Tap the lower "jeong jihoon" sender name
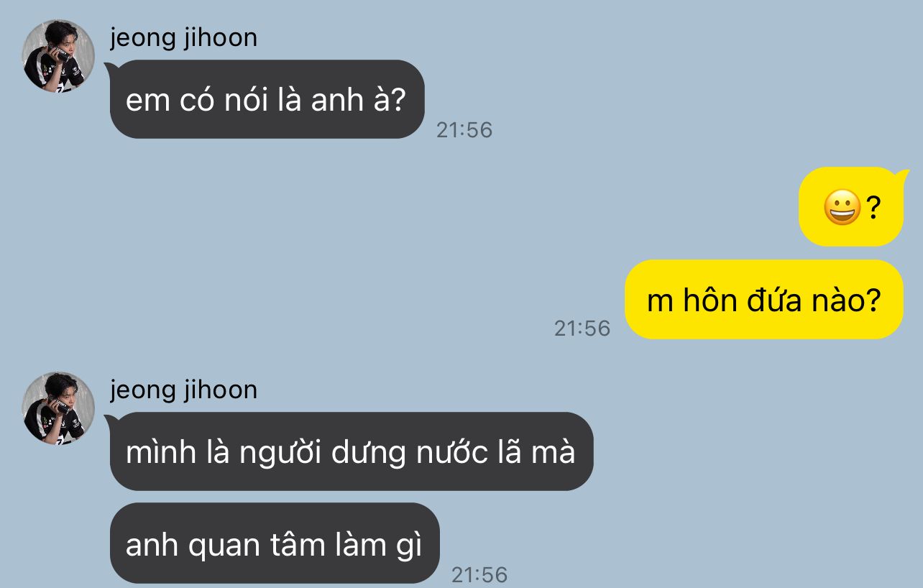This screenshot has height=588, width=923. 183,390
